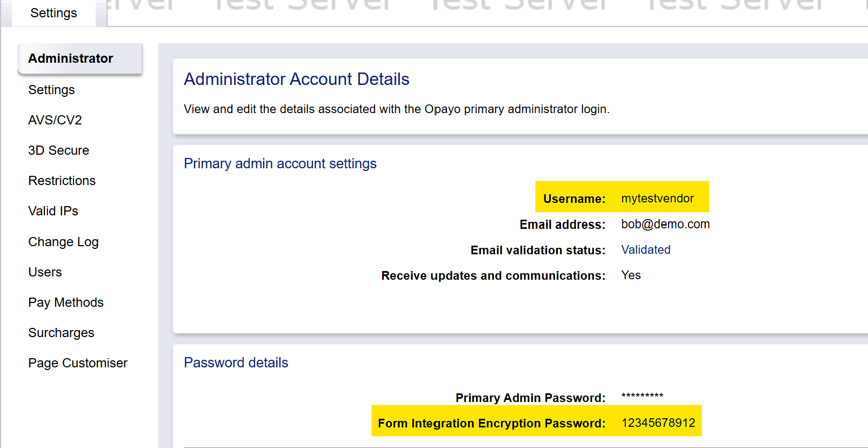Open the Settings sidebar item
This screenshot has width=868, height=448.
[51, 90]
